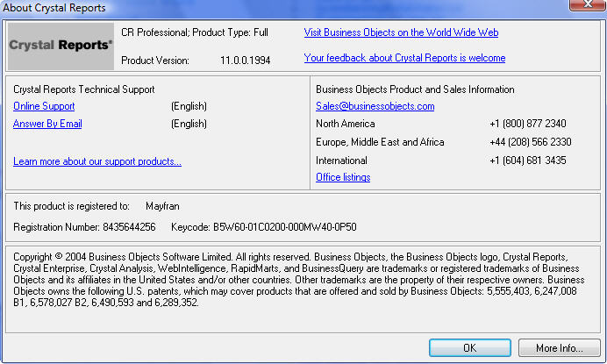Open the Online Support link
This screenshot has height=364, width=607.
click(x=44, y=106)
